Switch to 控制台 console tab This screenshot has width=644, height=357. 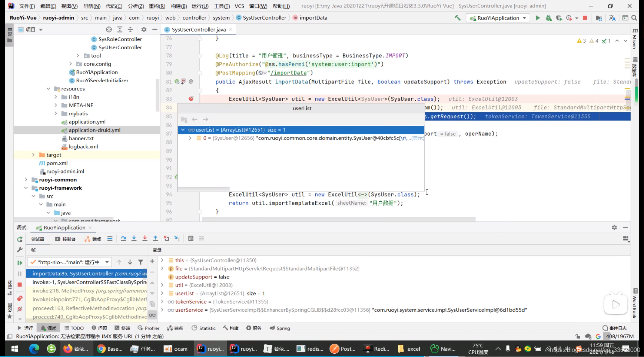[66, 239]
